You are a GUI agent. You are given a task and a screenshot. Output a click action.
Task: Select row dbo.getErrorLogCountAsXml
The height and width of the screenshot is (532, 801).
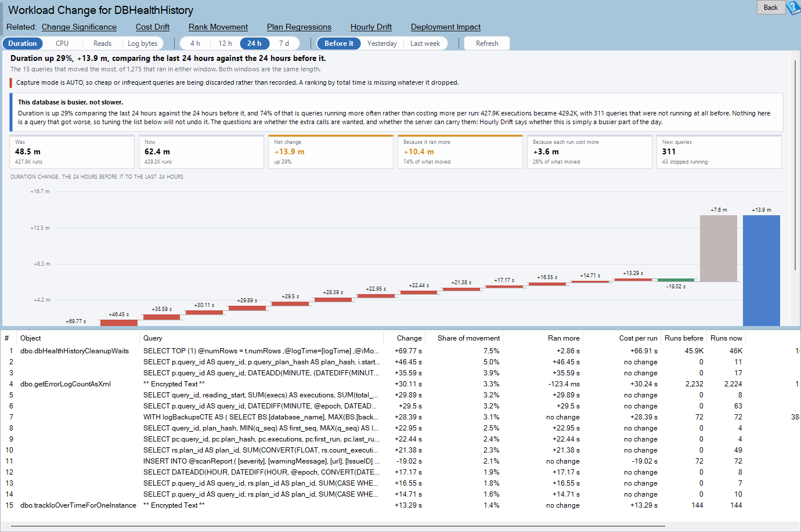coord(400,384)
